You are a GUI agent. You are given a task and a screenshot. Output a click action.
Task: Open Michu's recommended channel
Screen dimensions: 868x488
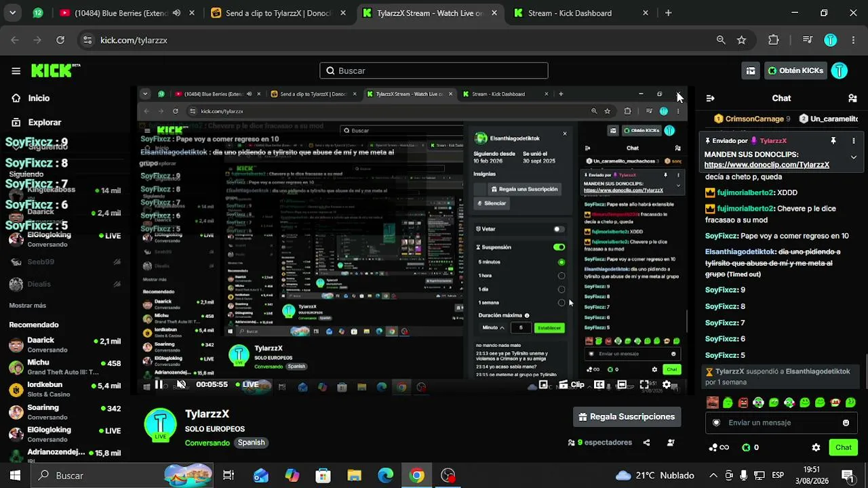(64, 367)
